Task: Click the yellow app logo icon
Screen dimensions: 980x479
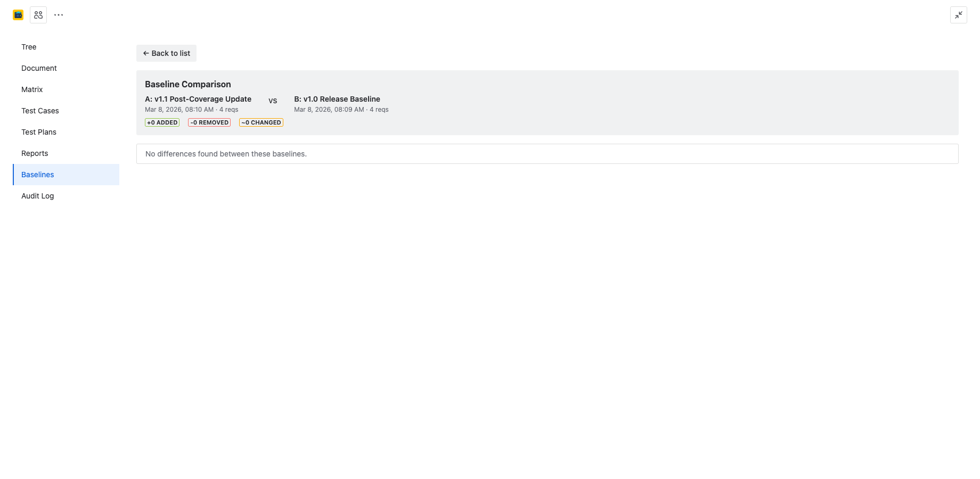Action: pos(18,15)
